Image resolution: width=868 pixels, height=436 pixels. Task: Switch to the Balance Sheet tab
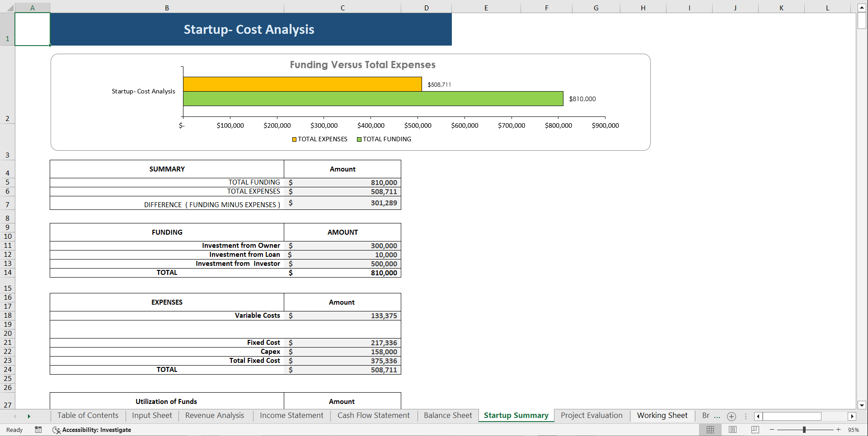(447, 416)
